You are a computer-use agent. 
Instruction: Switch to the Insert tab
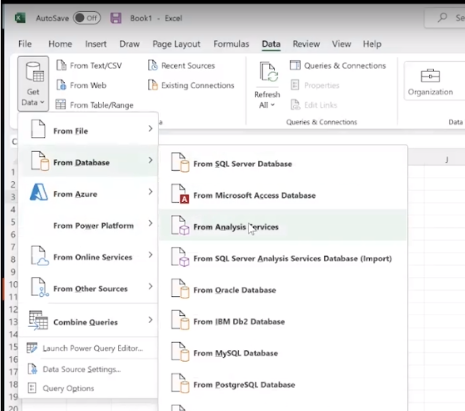tap(96, 44)
